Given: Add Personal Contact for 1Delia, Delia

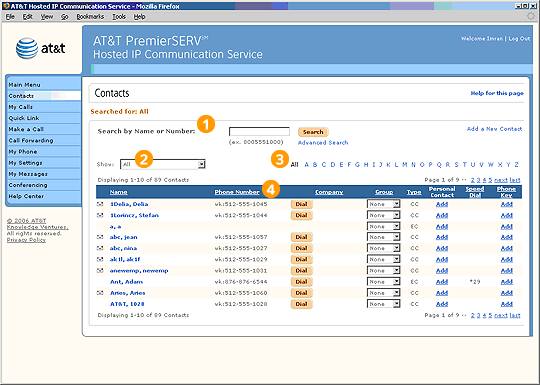Looking at the screenshot, I should [442, 204].
